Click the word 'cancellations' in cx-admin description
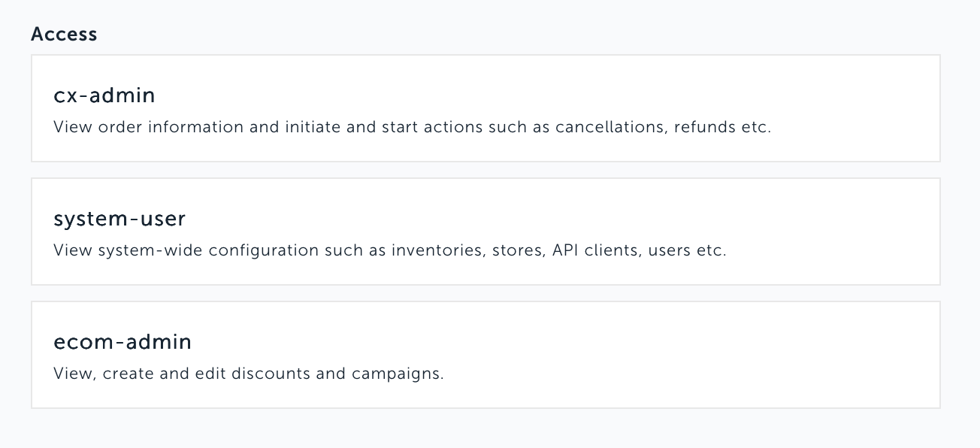The height and width of the screenshot is (448, 980). [x=609, y=127]
